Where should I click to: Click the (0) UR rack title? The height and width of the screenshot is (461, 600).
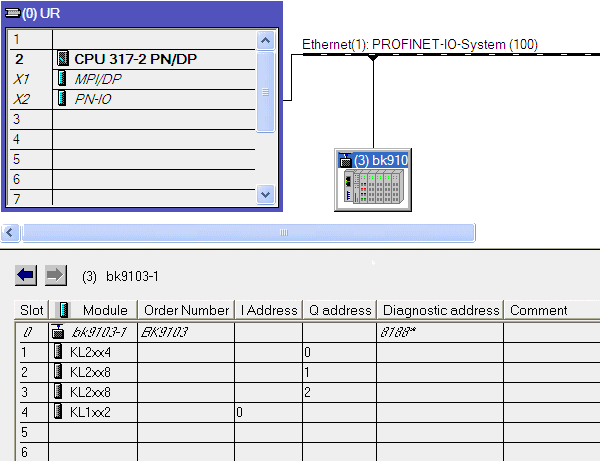(41, 13)
